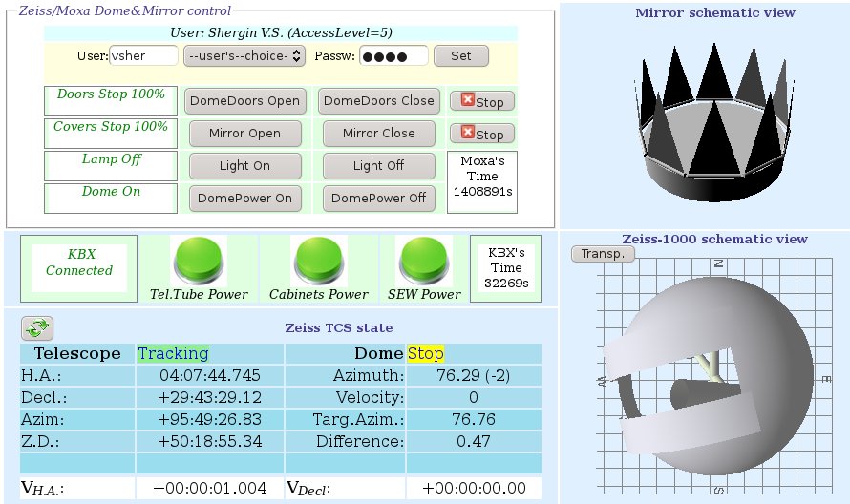
Task: Click Targ.Azim. value 76.76
Action: coord(474,419)
